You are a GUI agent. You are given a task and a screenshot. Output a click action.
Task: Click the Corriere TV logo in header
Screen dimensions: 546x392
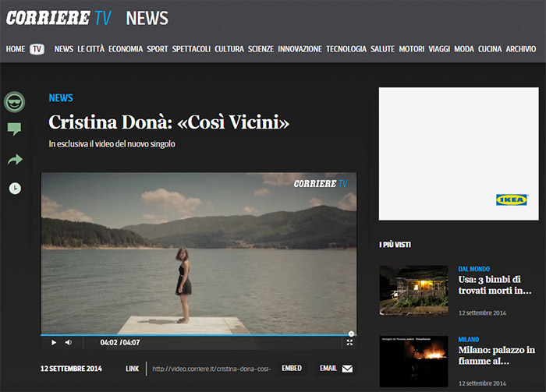[58, 18]
